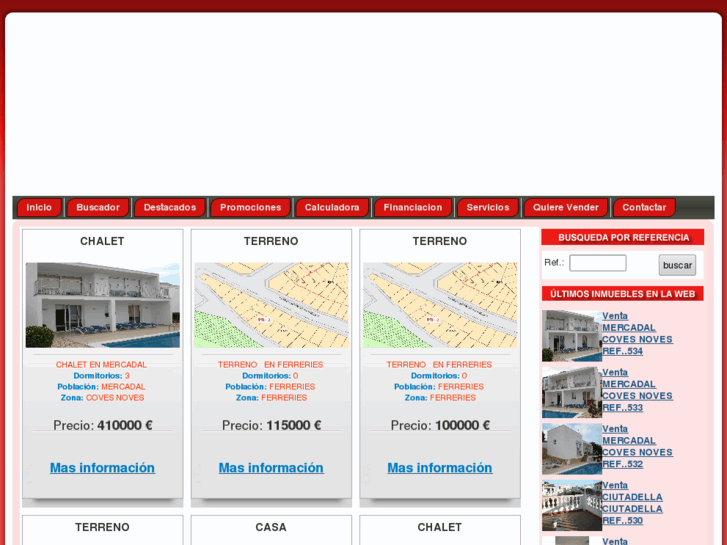Viewport: 727px width, 545px height.
Task: Click the 'CHALET EN MERCADAL' title text
Action: 101,365
